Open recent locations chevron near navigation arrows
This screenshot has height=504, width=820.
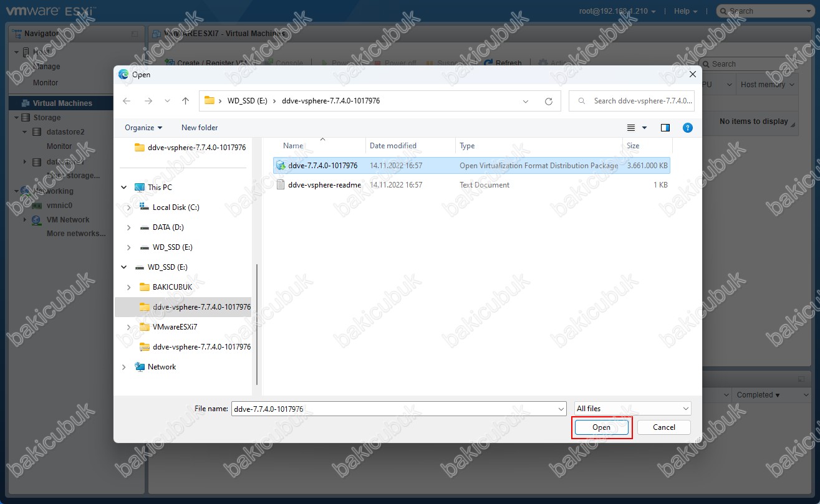click(167, 101)
